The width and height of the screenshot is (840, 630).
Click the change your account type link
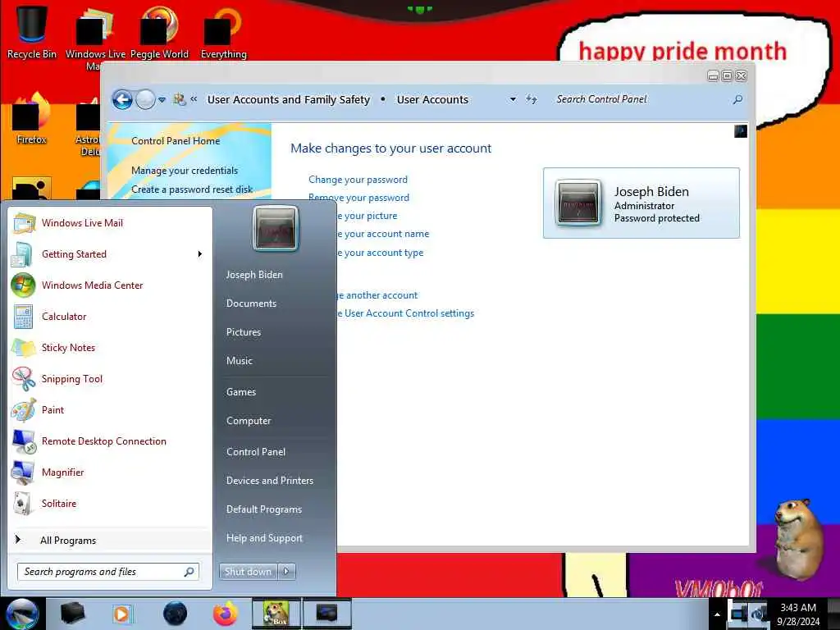point(380,253)
